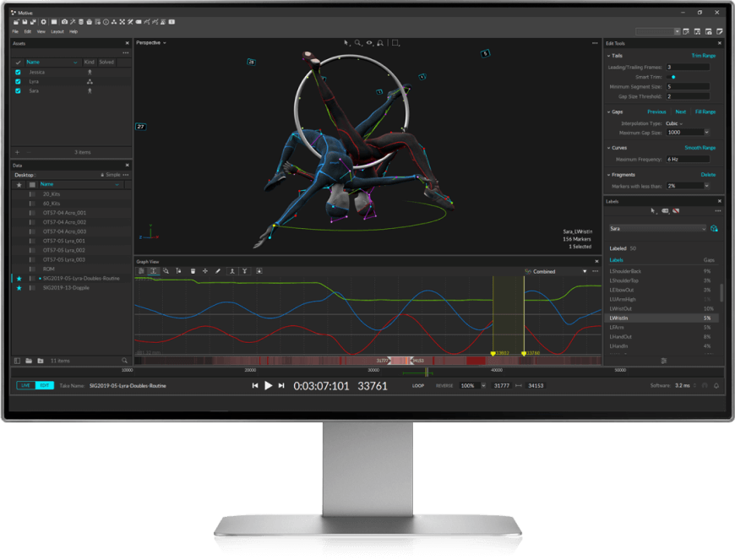Open the Layout menu
The image size is (735, 560).
pos(57,31)
